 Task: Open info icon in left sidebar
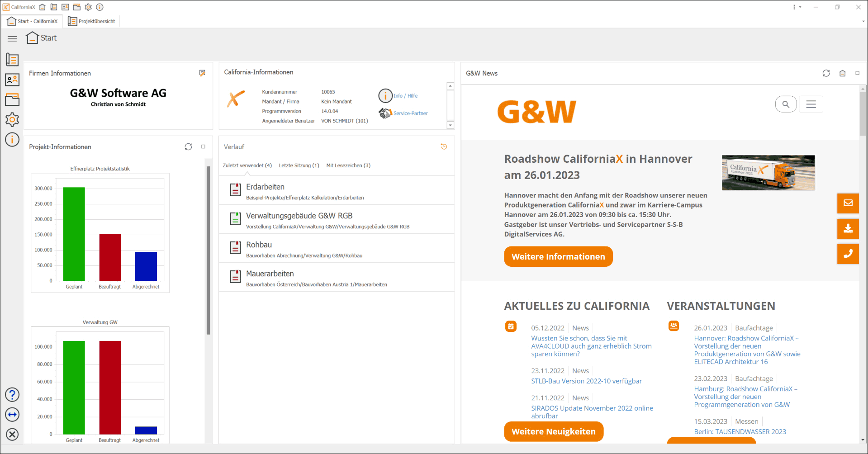pos(12,139)
